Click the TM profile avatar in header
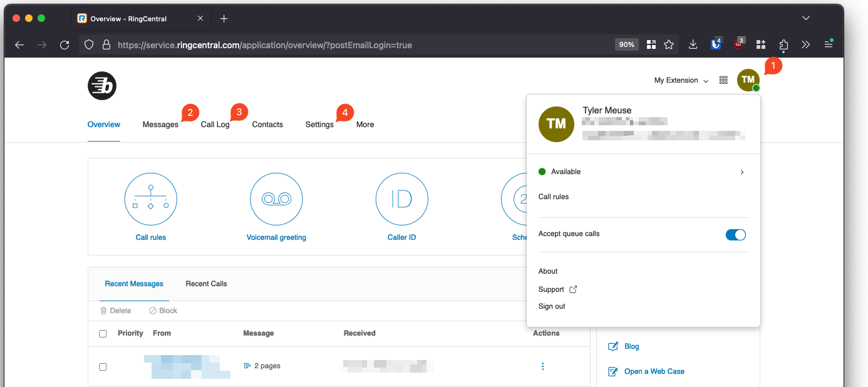The width and height of the screenshot is (868, 387). [748, 80]
